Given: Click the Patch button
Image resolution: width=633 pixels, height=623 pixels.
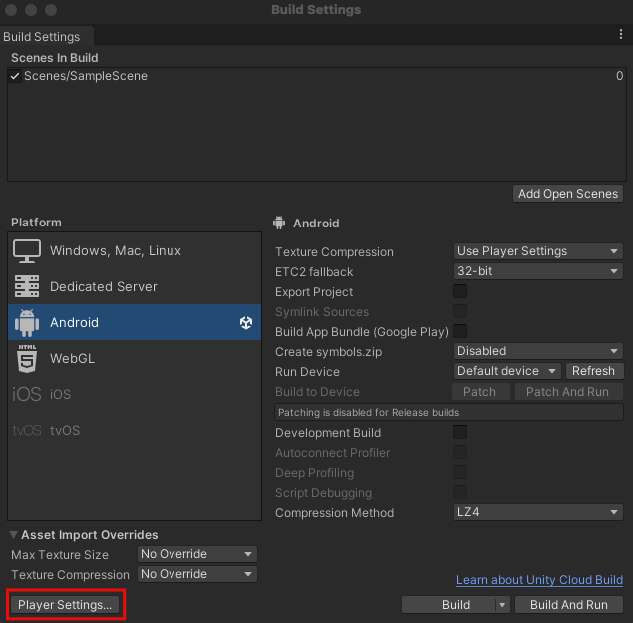Looking at the screenshot, I should click(x=480, y=392).
